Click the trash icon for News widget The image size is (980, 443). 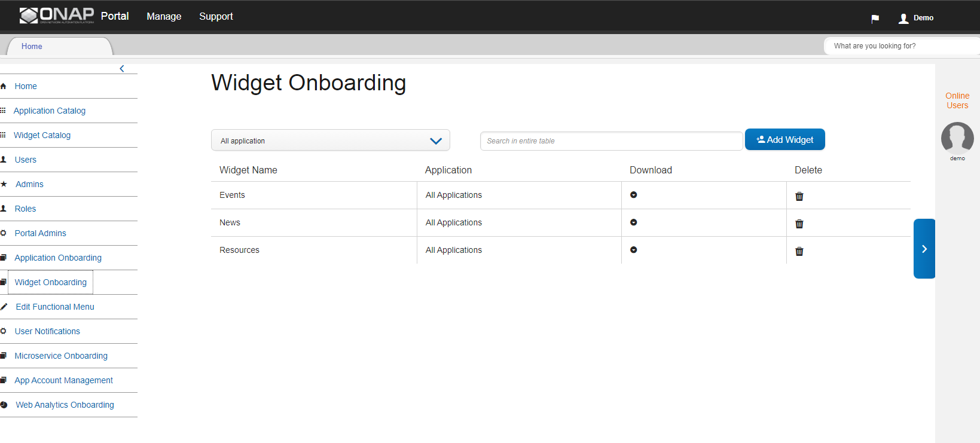tap(799, 224)
